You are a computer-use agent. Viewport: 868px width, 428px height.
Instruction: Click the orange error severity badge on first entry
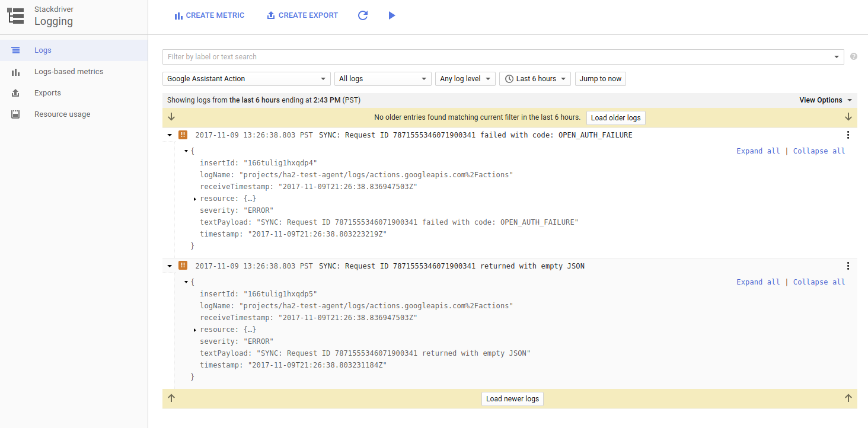coord(183,135)
